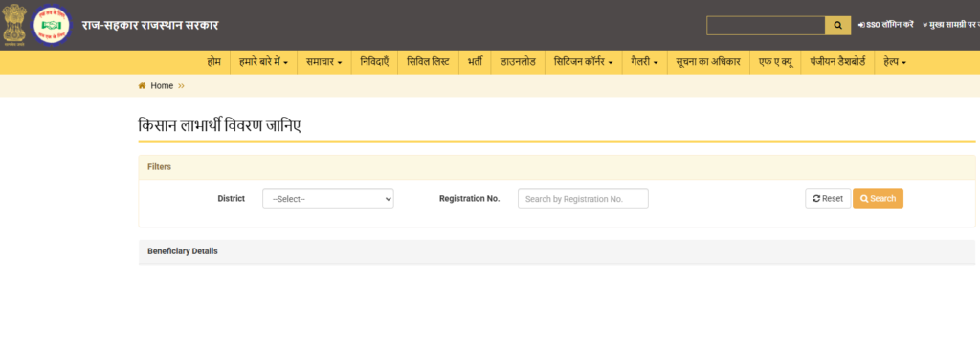Click the home icon in breadcrumb
The image size is (980, 346).
pos(142,86)
